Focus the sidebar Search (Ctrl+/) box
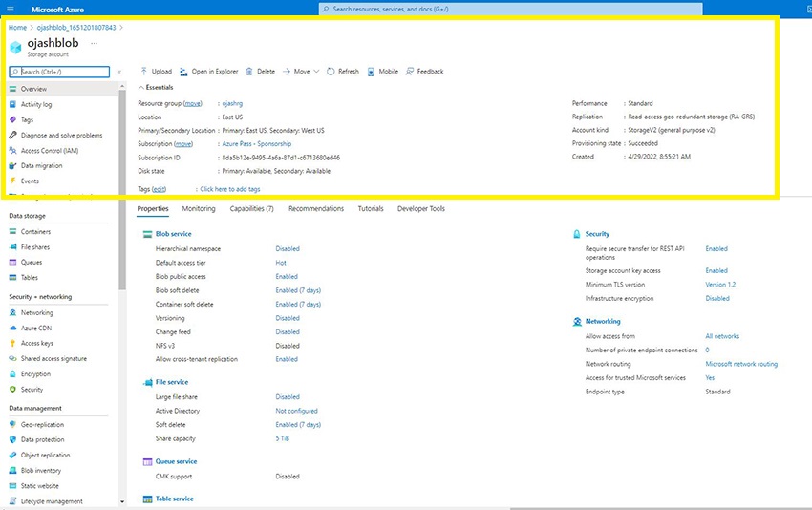The height and width of the screenshot is (510, 812). (59, 72)
